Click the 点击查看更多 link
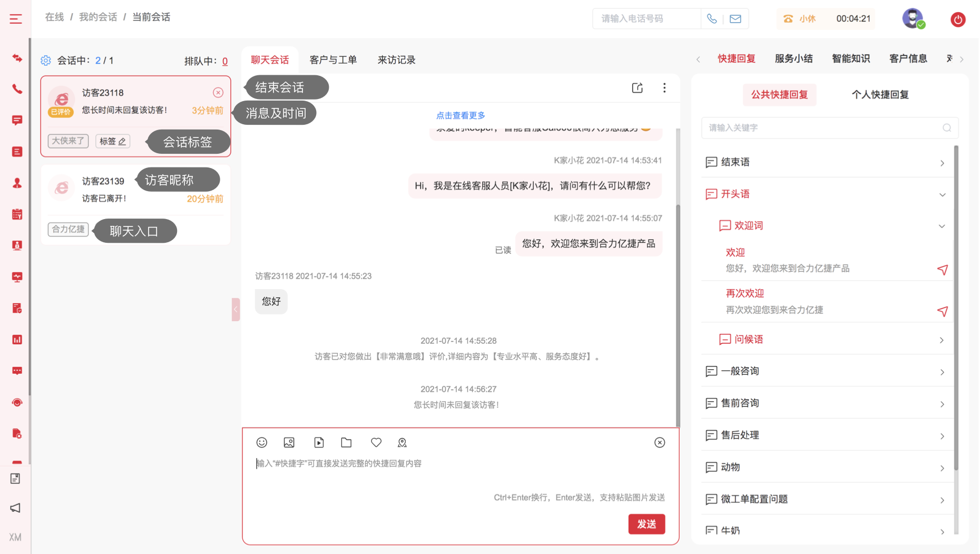Screen dimensions: 980x554 (x=460, y=115)
